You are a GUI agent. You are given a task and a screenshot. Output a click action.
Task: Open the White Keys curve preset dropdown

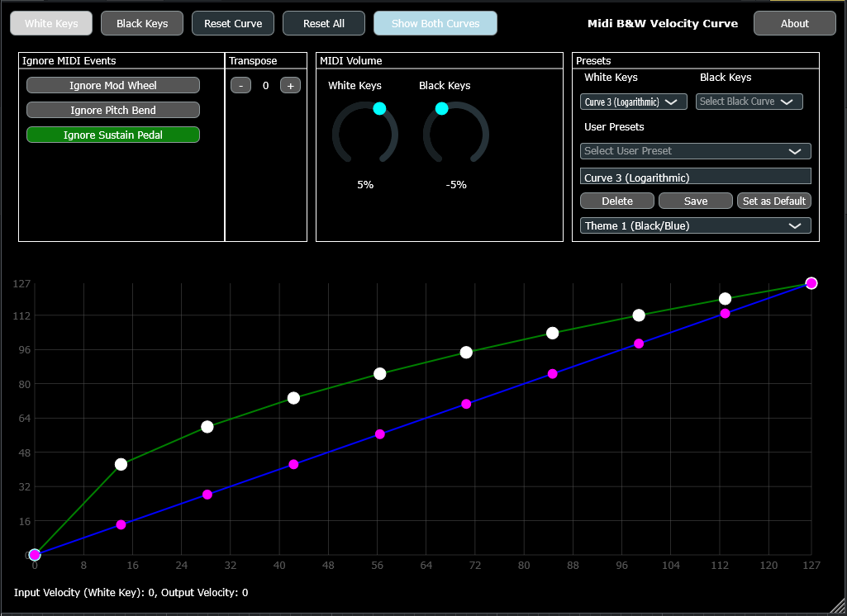[x=634, y=102]
